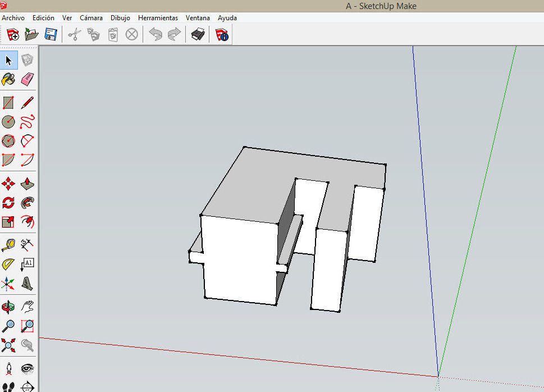Select the Push/Pull tool
Screen dimensions: 544x392
(27, 184)
